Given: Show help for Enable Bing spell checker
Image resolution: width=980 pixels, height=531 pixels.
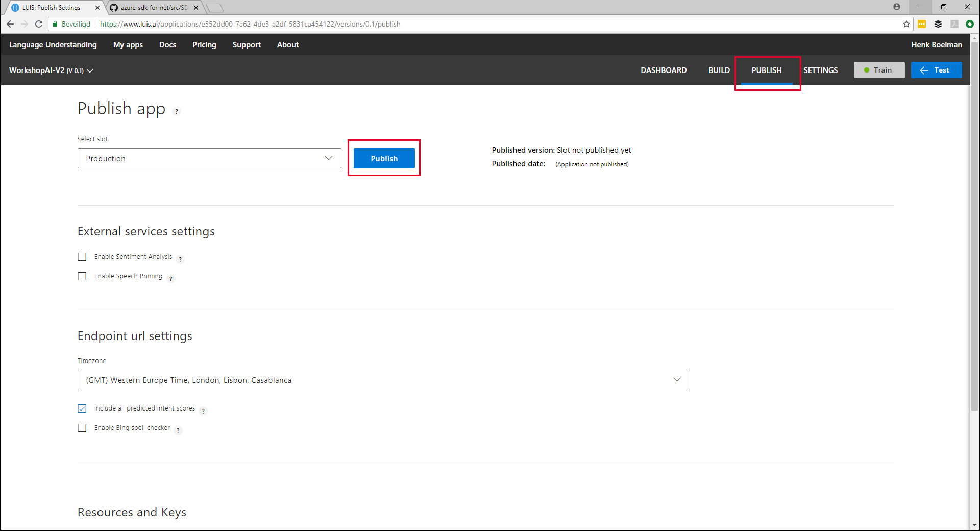Looking at the screenshot, I should coord(178,430).
